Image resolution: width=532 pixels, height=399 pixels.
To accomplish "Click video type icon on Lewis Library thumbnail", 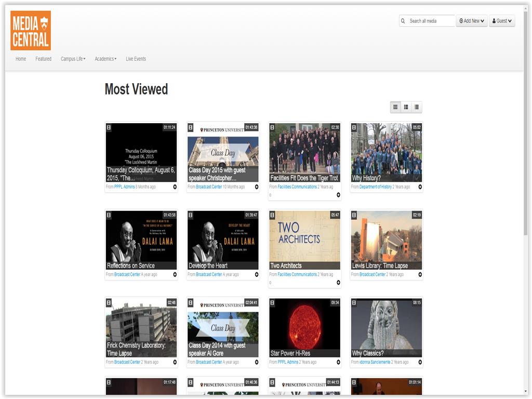I will pyautogui.click(x=354, y=215).
